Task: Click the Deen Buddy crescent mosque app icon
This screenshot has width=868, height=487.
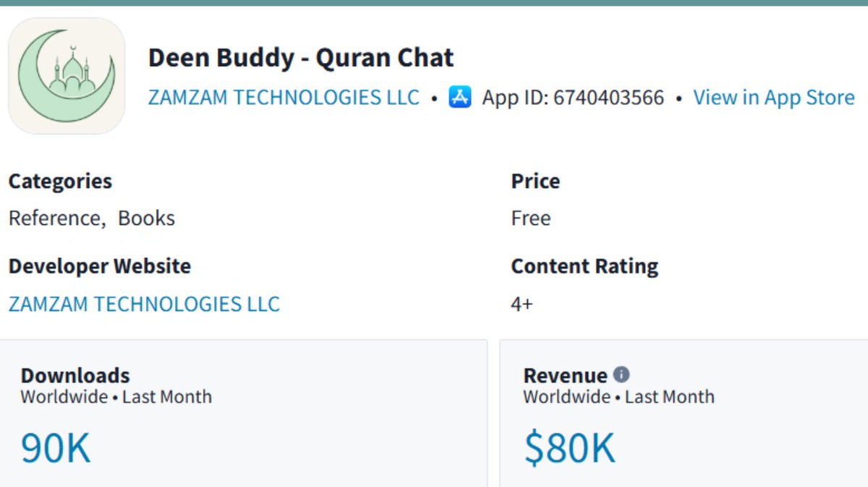Action: click(67, 76)
